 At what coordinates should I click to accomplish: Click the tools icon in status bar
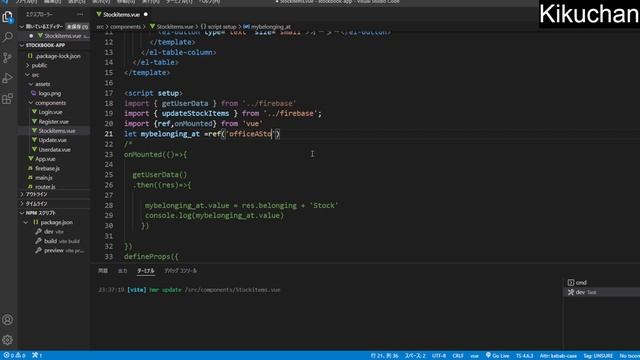[37, 356]
